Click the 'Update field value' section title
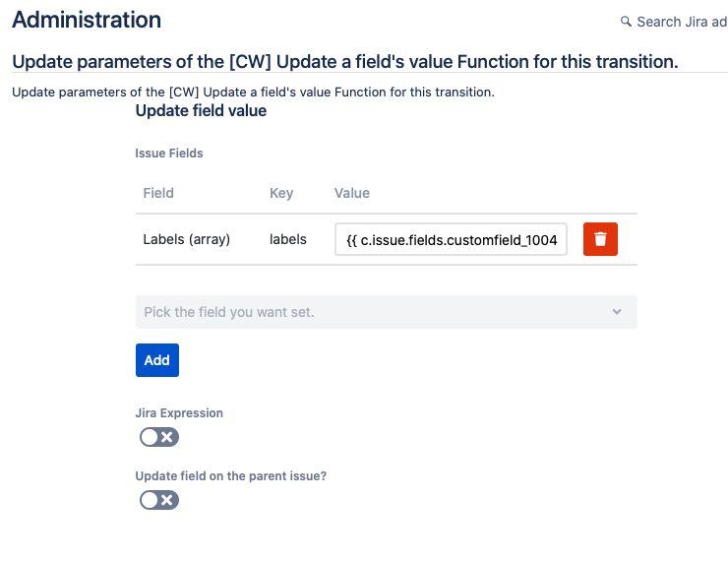Image resolution: width=728 pixels, height=561 pixels. [201, 111]
